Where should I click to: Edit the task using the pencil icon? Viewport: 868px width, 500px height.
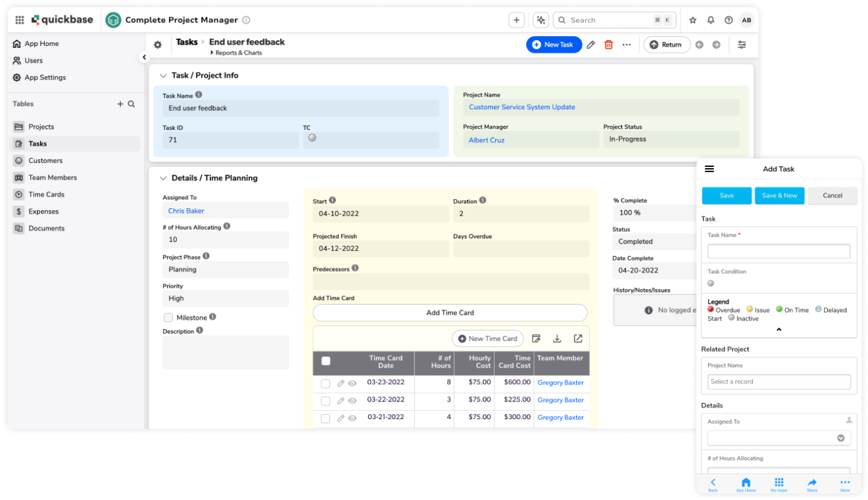coord(590,44)
